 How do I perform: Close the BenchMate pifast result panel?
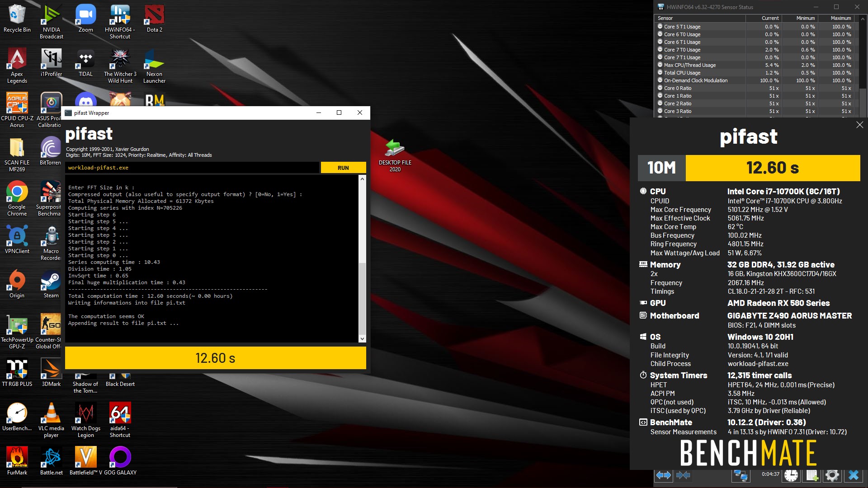tap(859, 125)
